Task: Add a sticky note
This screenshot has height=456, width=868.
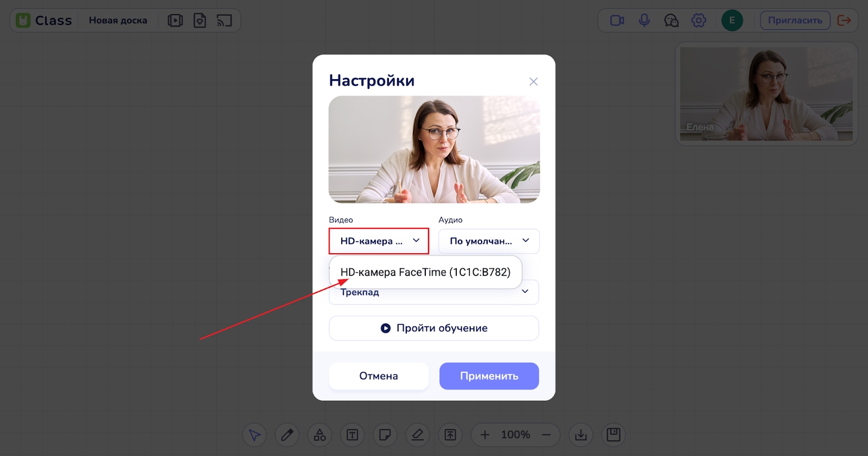Action: [385, 435]
